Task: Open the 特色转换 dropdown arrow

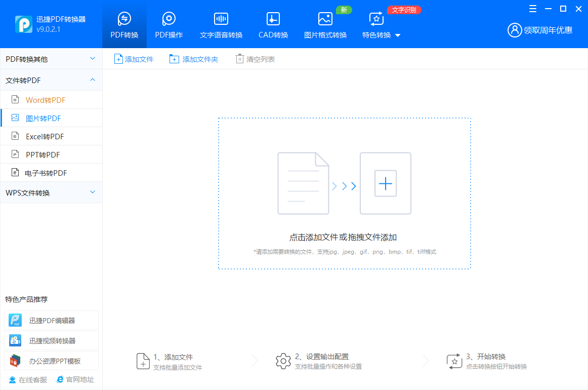Action: (x=398, y=35)
